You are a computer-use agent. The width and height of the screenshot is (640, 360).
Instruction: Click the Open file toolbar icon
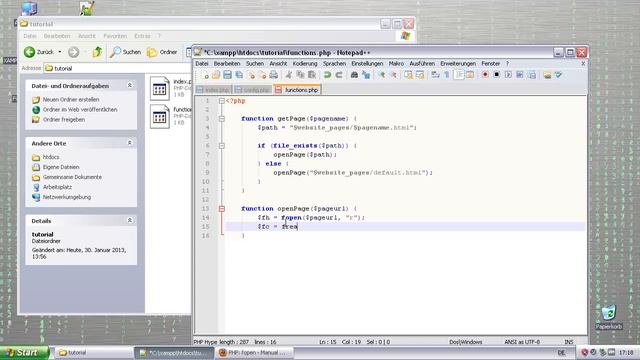coord(216,75)
